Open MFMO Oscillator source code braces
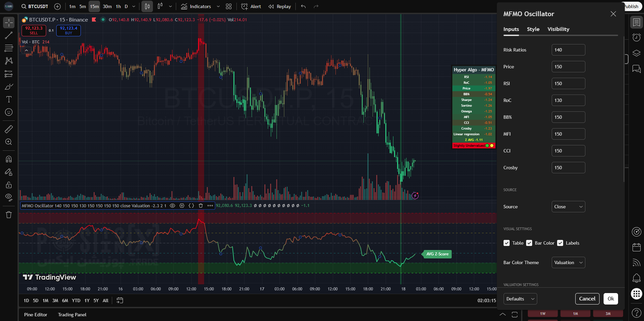The height and width of the screenshot is (321, 644). [x=191, y=206]
